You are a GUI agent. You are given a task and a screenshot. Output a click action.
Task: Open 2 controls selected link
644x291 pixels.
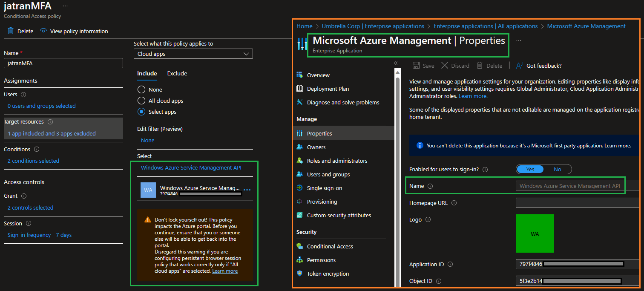[31, 207]
